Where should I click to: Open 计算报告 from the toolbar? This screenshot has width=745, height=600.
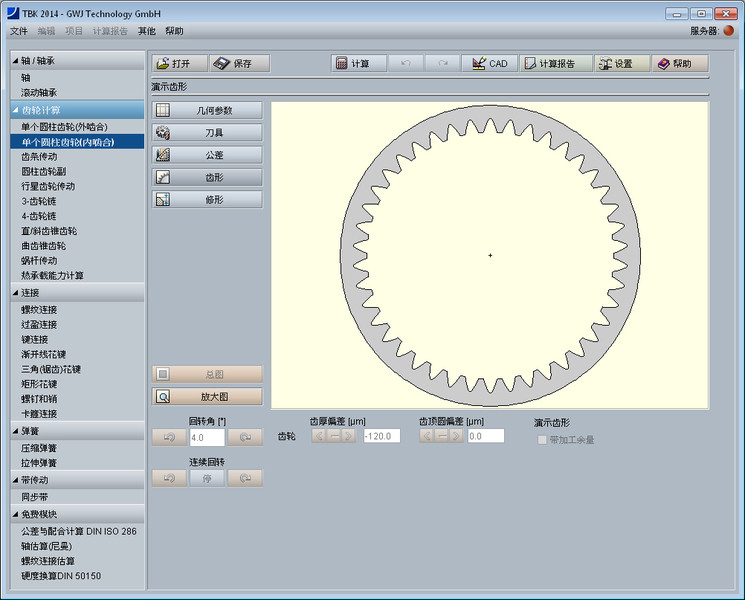[x=555, y=63]
